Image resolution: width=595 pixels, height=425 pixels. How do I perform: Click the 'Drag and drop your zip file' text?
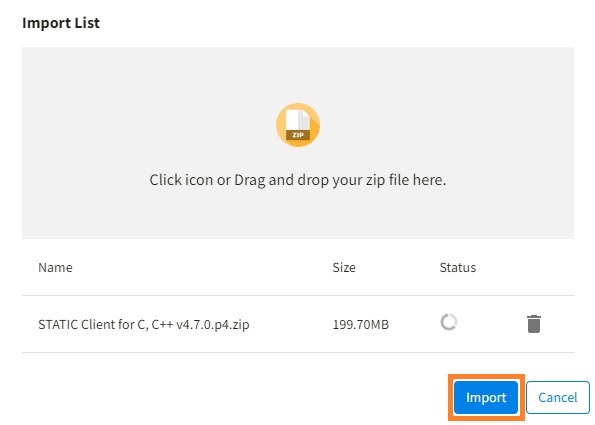[x=340, y=180]
